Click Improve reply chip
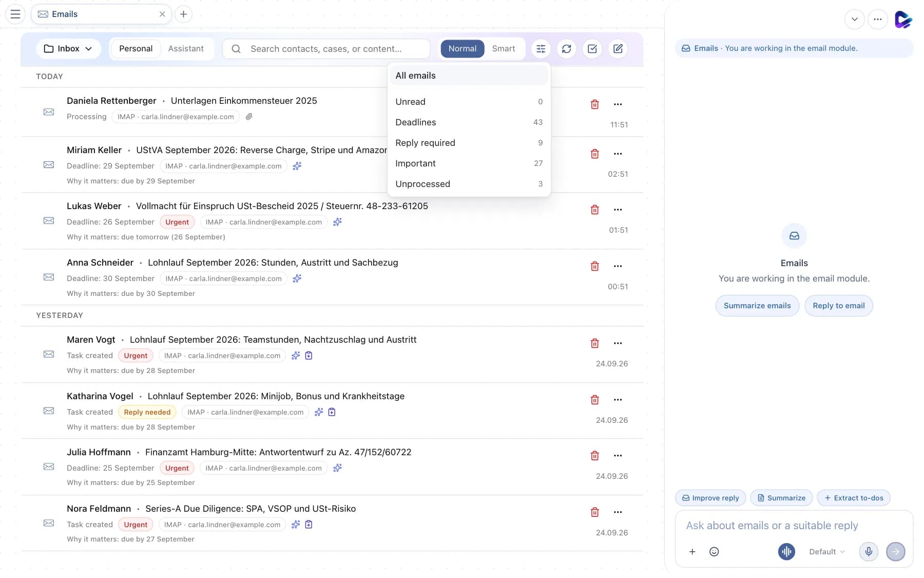Screen dimensions: 924x578 point(710,498)
